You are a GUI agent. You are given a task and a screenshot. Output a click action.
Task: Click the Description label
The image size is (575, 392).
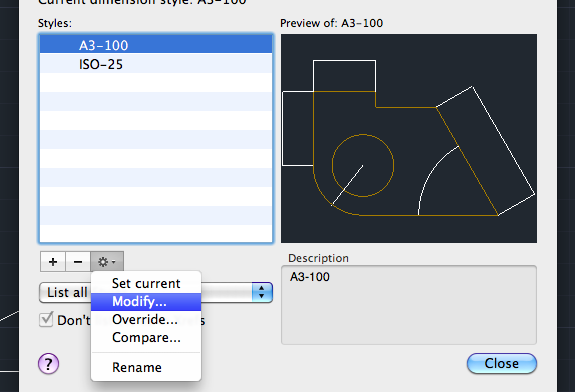point(318,258)
